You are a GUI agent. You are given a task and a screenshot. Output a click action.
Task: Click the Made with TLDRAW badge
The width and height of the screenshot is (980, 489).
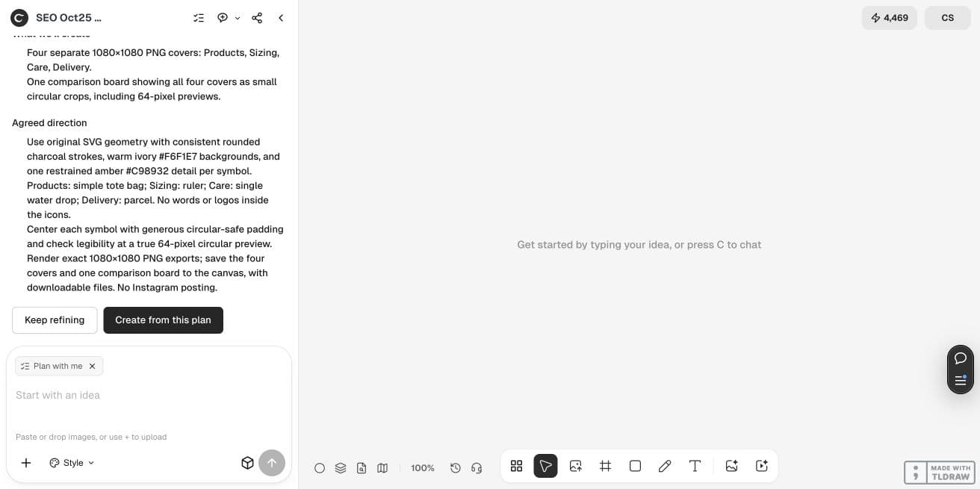coord(939,473)
